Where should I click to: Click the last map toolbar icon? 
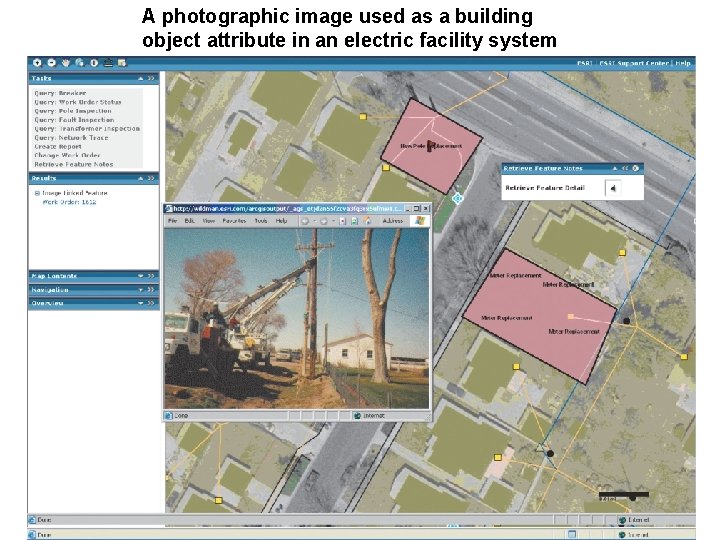[x=122, y=62]
